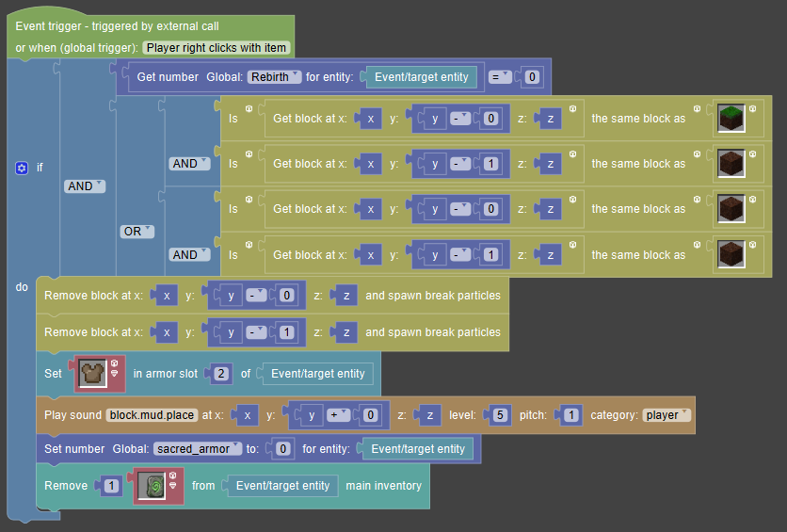Click 'and spawn break particles' in y minus 0 row
This screenshot has width=787, height=532.
[x=433, y=295]
